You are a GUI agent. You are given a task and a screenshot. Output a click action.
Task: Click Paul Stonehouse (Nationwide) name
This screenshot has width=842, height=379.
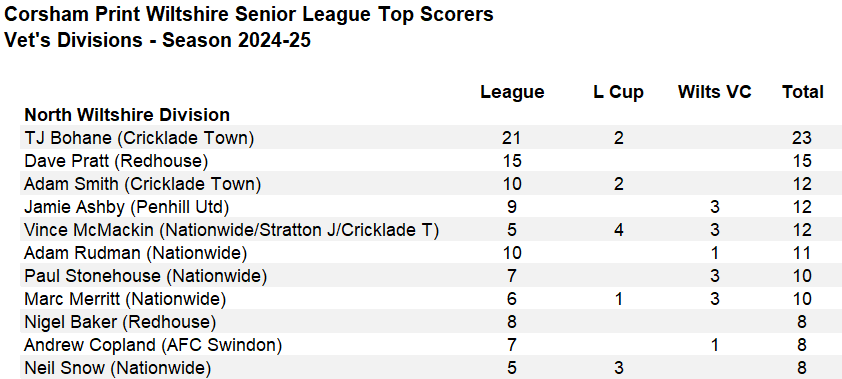(146, 276)
